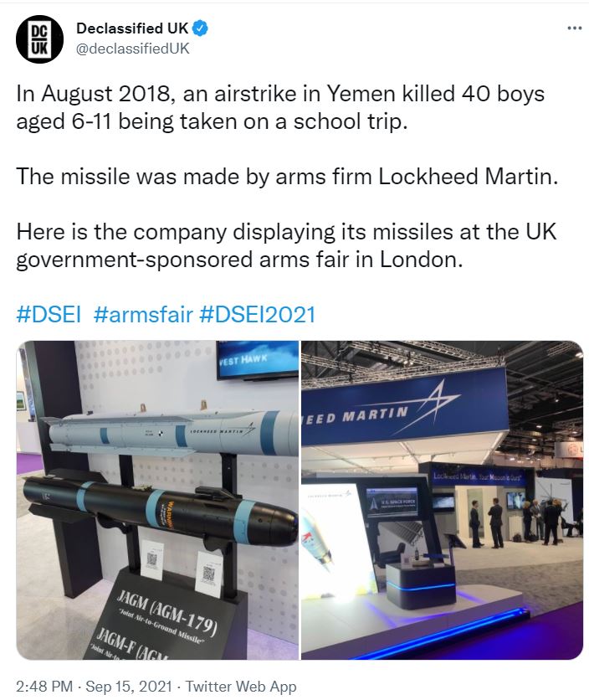Click the Twitter Web App source label
The image size is (589, 700).
tap(240, 686)
